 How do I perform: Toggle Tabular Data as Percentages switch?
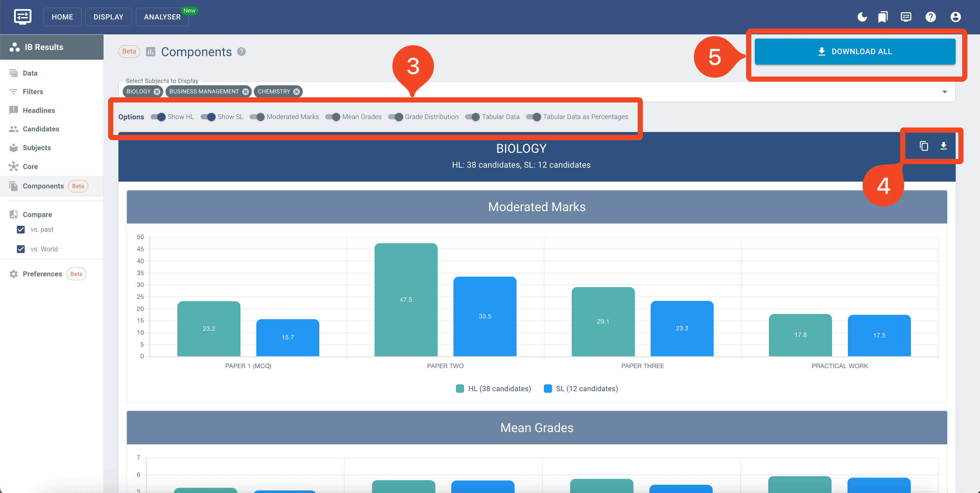(534, 117)
